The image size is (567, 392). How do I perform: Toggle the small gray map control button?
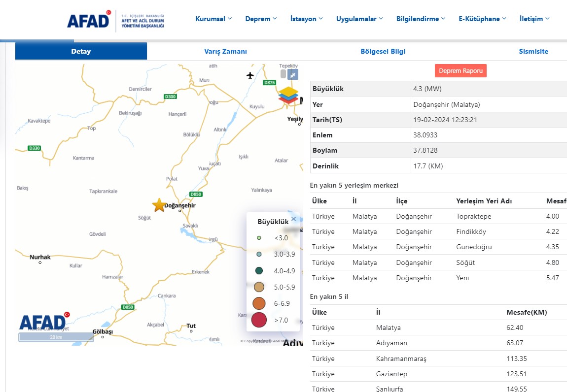pyautogui.click(x=283, y=74)
